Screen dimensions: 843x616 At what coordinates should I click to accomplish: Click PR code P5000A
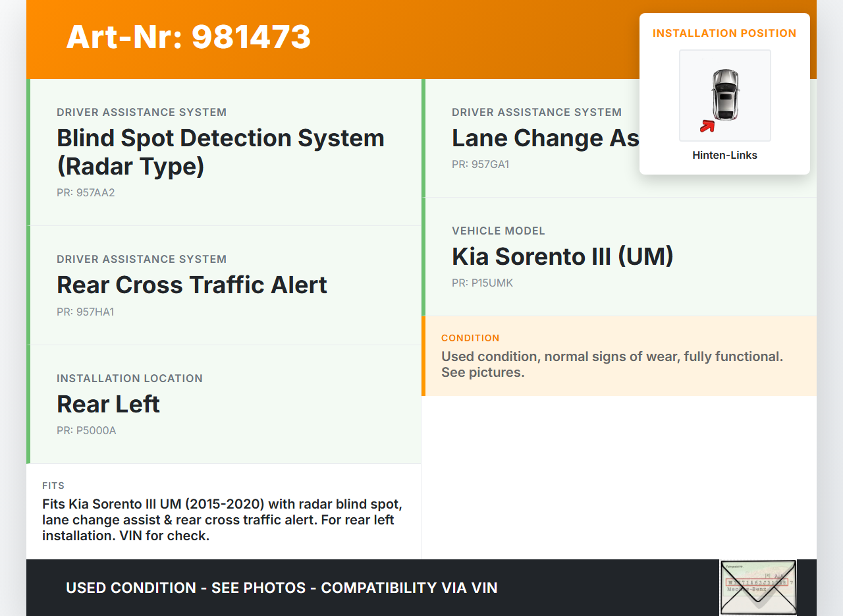pyautogui.click(x=86, y=431)
